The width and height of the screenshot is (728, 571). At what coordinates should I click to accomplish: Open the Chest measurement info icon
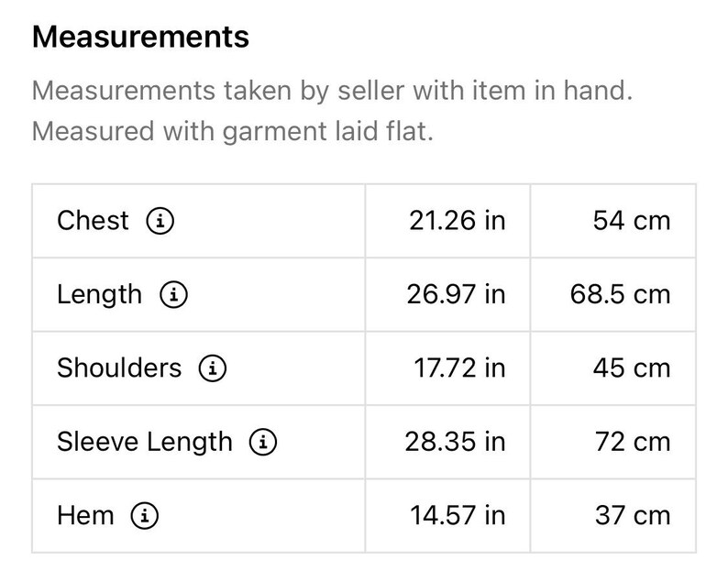[x=160, y=221]
